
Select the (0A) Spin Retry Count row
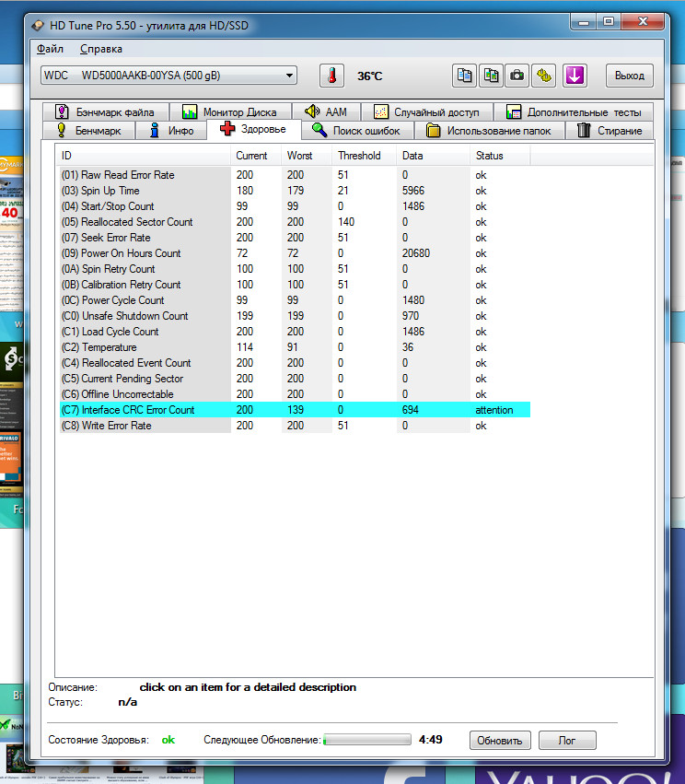click(x=295, y=269)
